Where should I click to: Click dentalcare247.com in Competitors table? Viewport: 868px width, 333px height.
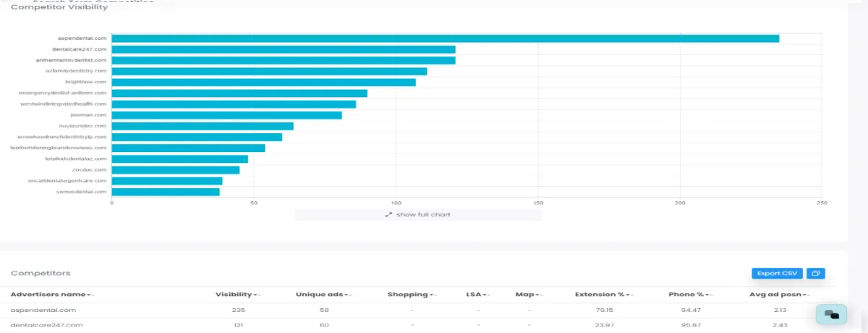(x=46, y=325)
